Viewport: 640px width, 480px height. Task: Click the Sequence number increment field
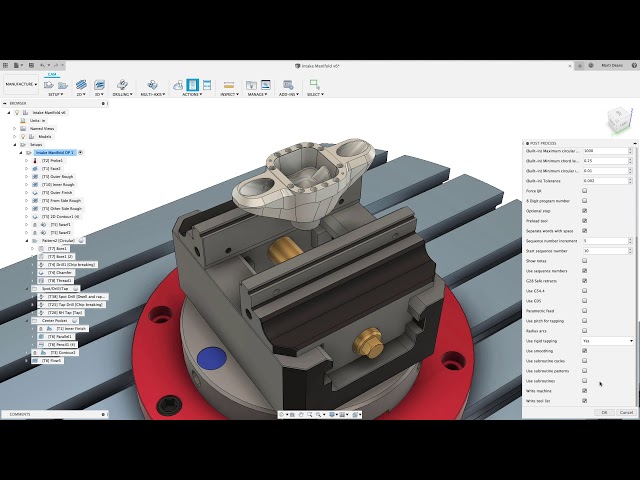(607, 241)
